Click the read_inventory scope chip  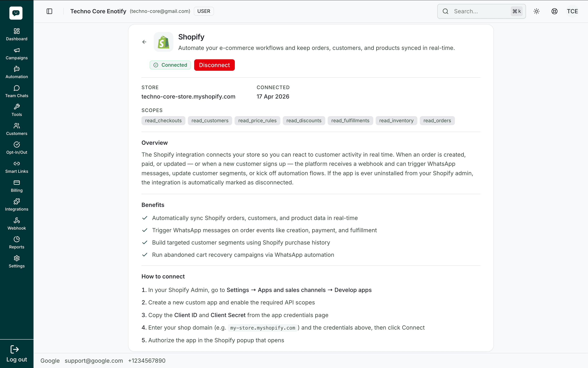click(x=396, y=120)
